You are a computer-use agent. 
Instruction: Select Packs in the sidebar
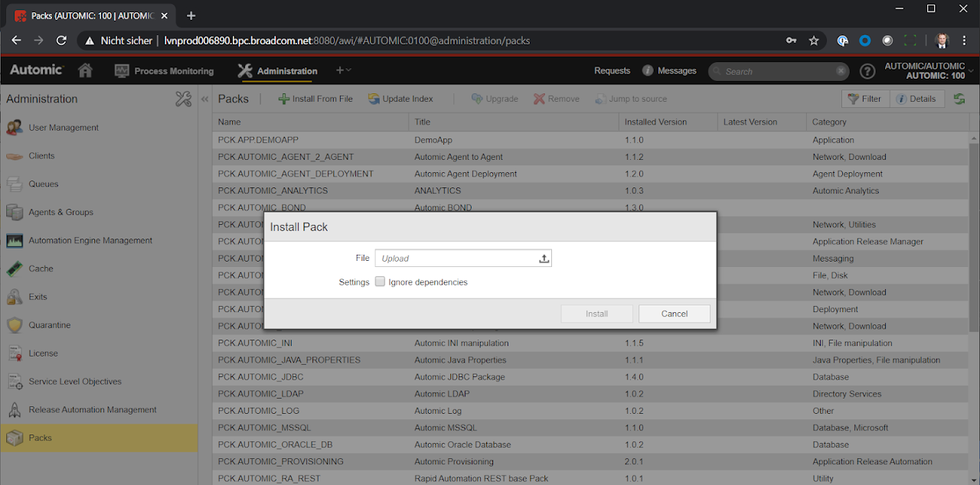[x=99, y=438]
